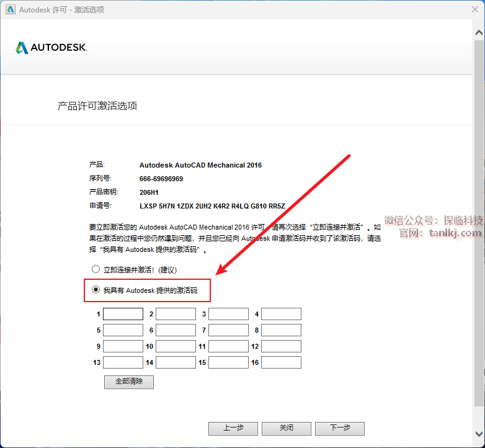Screen dimensions: 485x448
Task: Click the request code 'LXSP 5H7N 1ZDX...' text
Action: pyautogui.click(x=213, y=206)
